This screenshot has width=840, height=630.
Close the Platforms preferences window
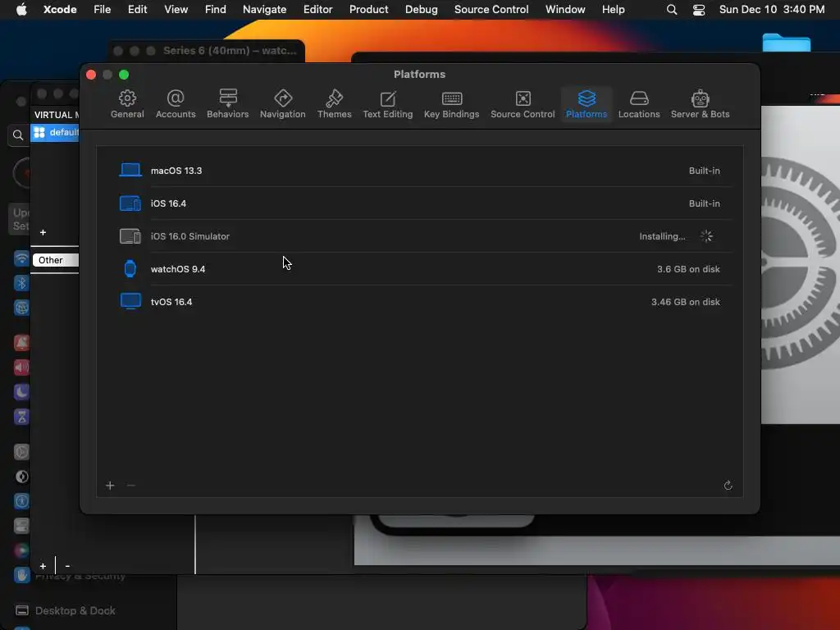point(91,75)
